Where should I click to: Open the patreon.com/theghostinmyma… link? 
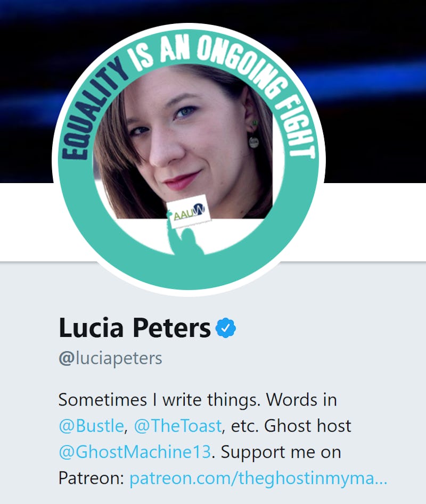(258, 478)
